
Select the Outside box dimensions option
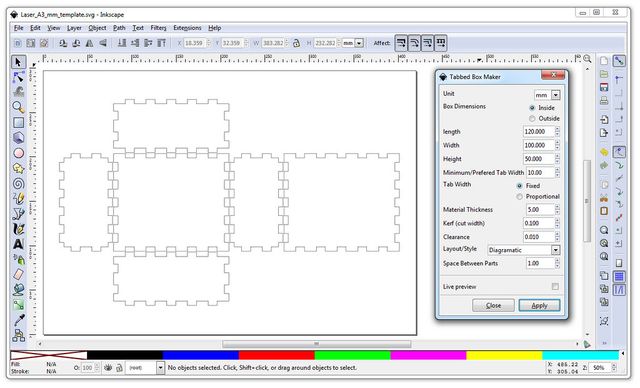click(x=532, y=118)
